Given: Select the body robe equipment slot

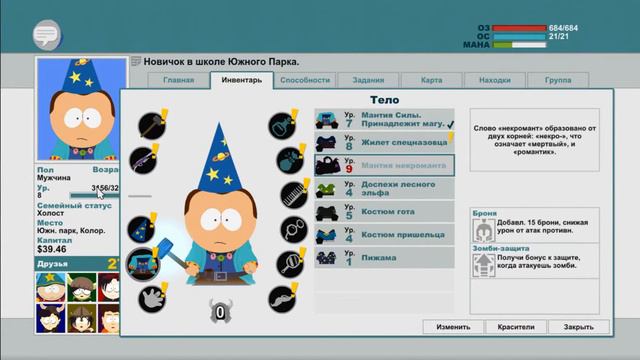Looking at the screenshot, I should (142, 264).
